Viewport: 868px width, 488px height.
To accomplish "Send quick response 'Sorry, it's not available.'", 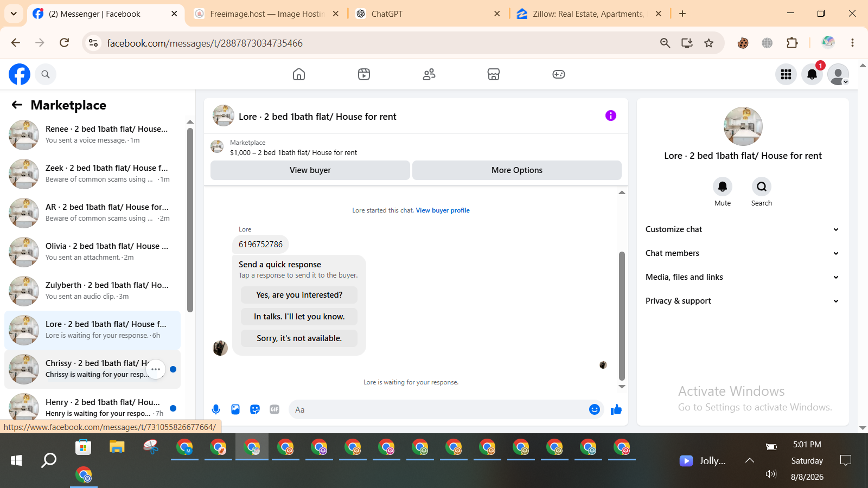I will click(x=299, y=338).
